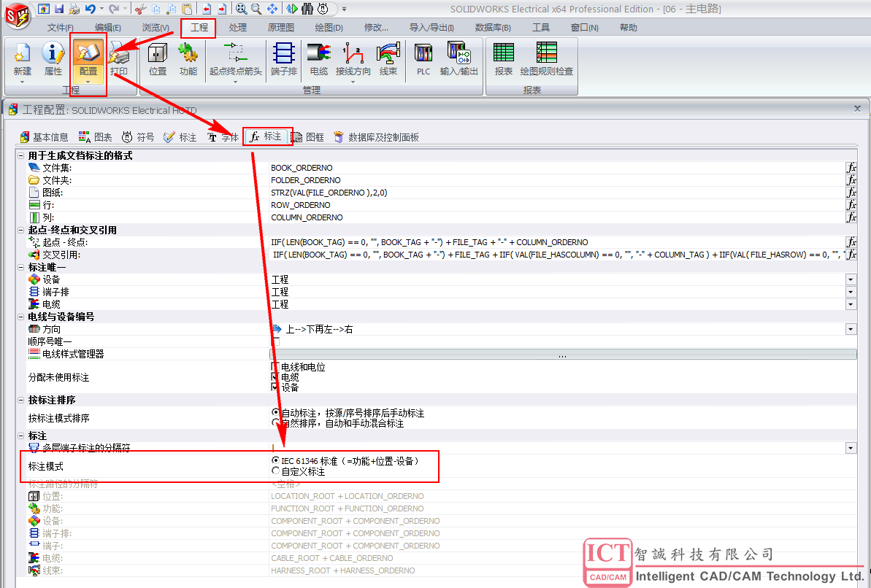Switch to the 图框 tab

[308, 137]
